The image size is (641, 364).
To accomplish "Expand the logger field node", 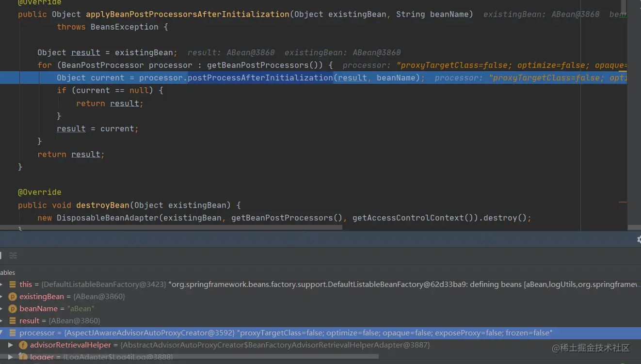I will [11, 357].
